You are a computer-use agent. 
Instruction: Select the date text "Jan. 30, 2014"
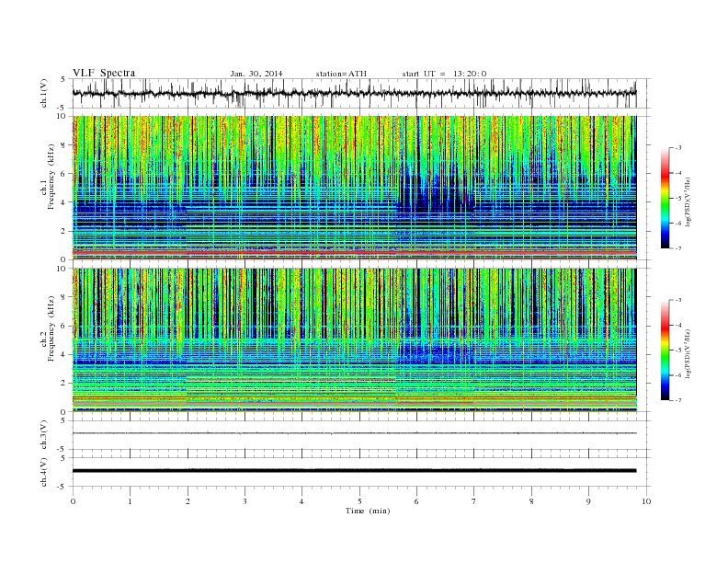pyautogui.click(x=256, y=74)
